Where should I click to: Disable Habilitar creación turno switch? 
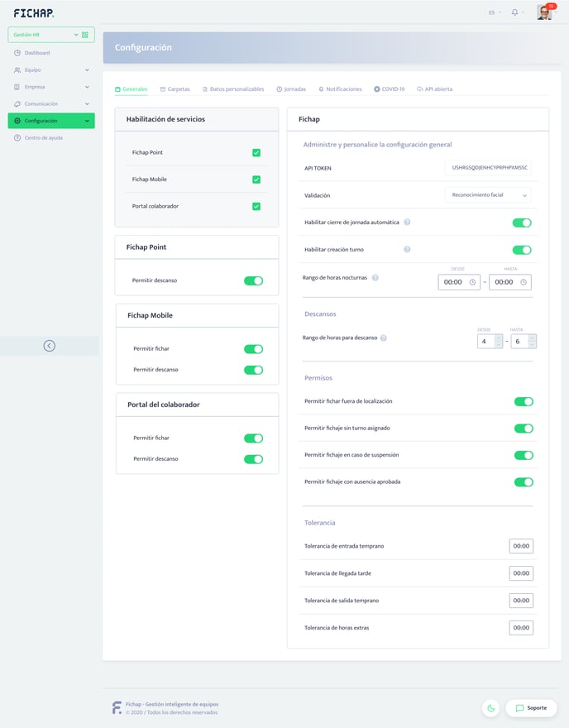pos(522,250)
